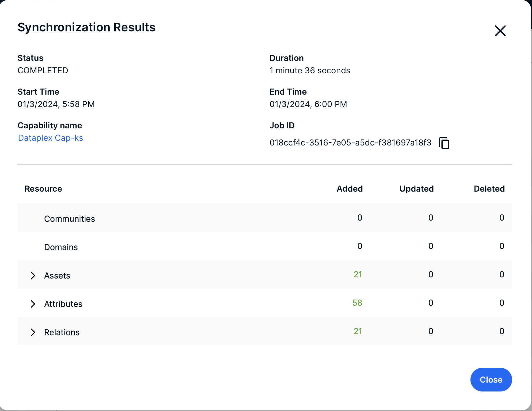This screenshot has height=411, width=532.
Task: Expand the Assets row chevron
Action: [33, 276]
